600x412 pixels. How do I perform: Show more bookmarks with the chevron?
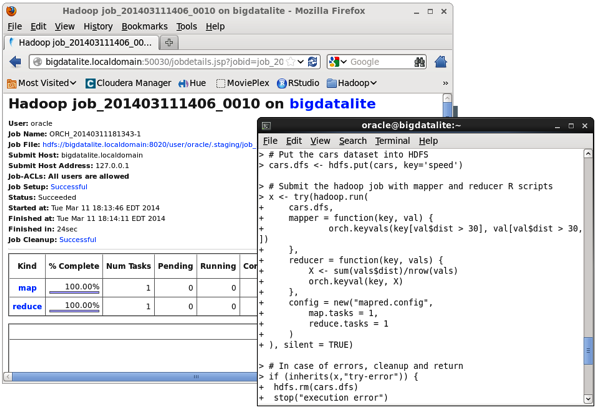click(x=445, y=83)
